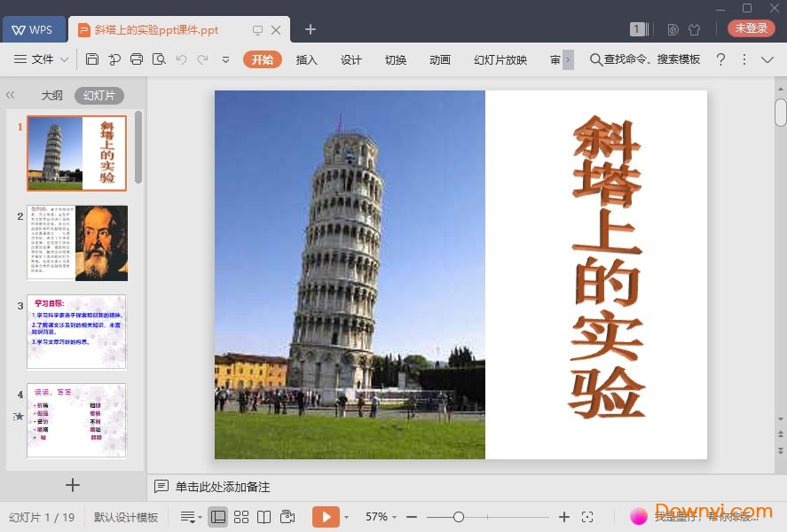Save the presentation file
The height and width of the screenshot is (532, 787).
[x=93, y=59]
